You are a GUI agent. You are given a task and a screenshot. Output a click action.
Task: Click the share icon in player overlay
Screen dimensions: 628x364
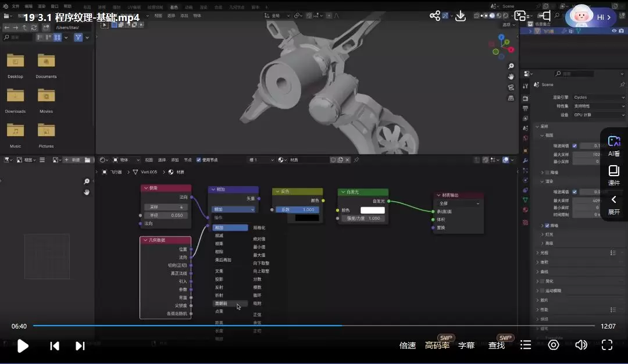434,16
